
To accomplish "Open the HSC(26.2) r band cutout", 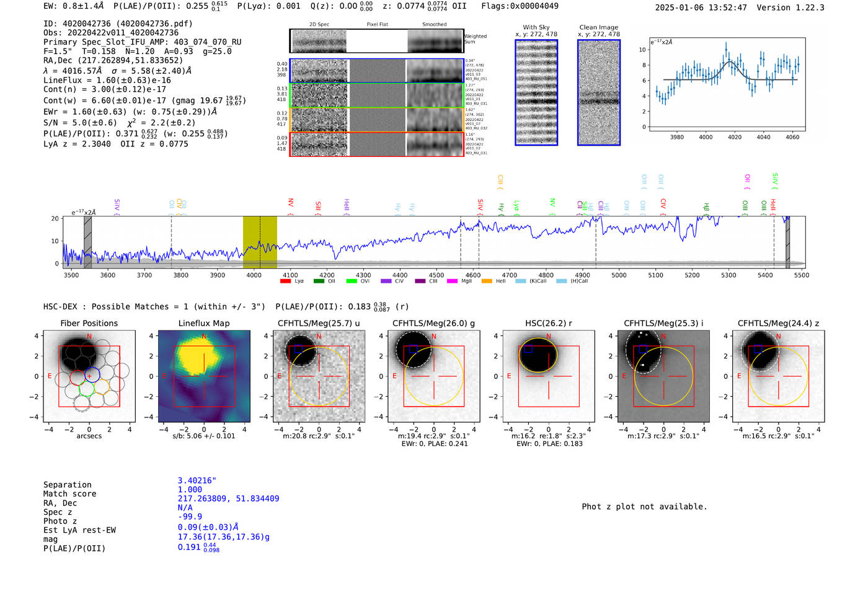I will click(549, 376).
